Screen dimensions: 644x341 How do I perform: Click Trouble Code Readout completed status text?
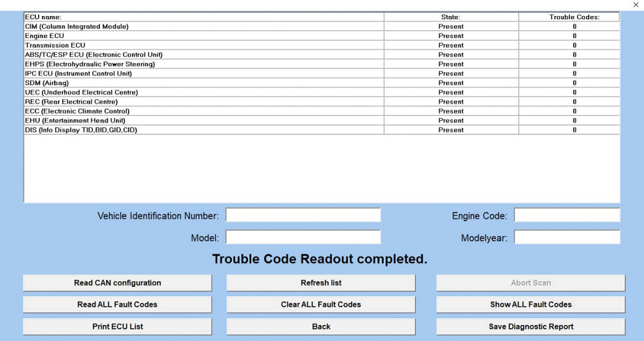pyautogui.click(x=319, y=259)
